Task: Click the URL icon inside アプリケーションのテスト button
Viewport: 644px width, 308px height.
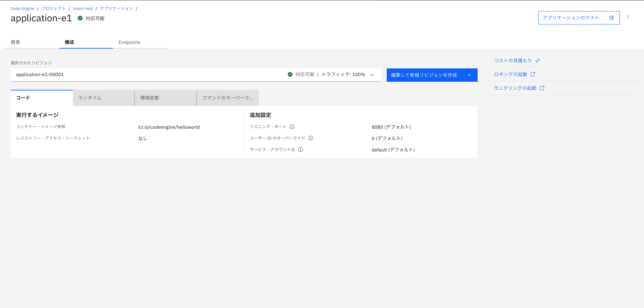Action: click(611, 18)
